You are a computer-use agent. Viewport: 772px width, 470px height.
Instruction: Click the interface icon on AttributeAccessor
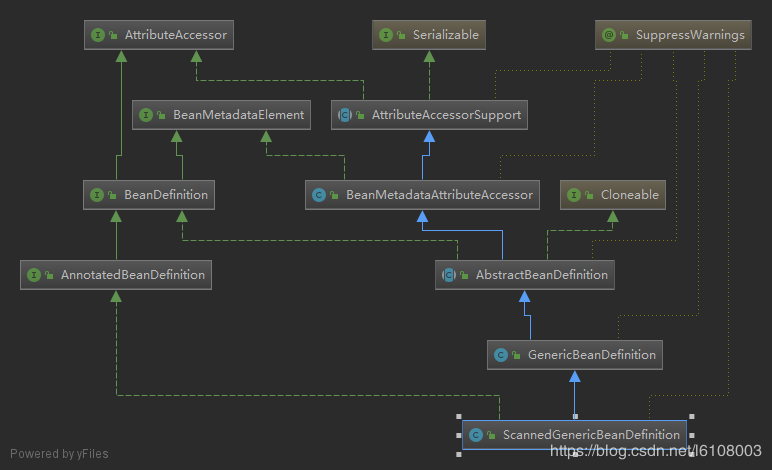point(98,35)
